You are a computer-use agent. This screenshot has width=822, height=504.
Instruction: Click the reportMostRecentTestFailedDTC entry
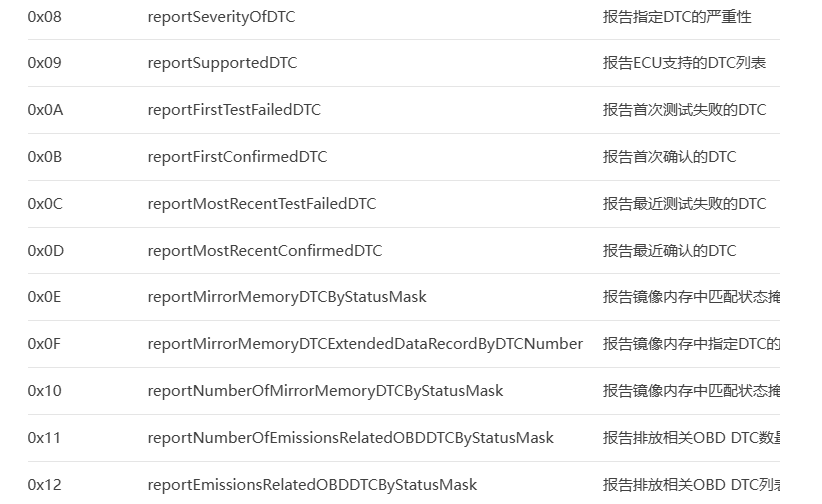pos(262,203)
